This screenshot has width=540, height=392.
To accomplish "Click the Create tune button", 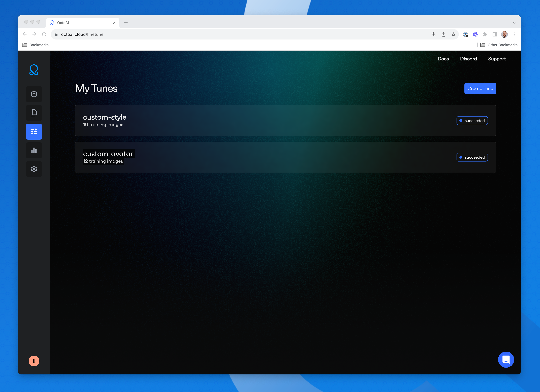I will pos(480,89).
